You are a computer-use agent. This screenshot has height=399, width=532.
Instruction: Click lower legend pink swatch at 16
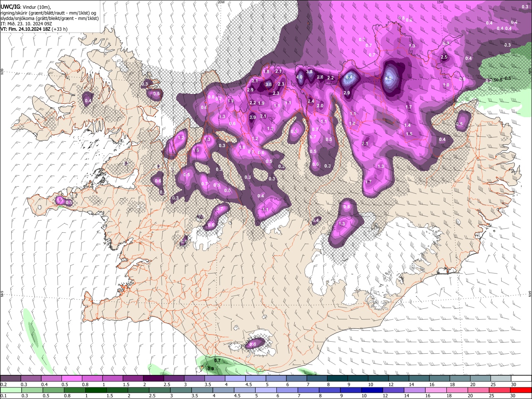pos(436,390)
